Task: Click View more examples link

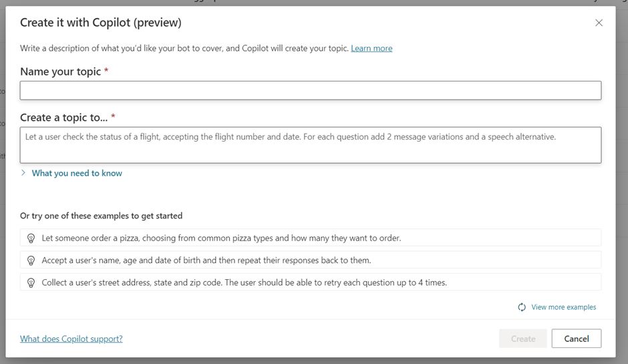Action: [x=563, y=307]
